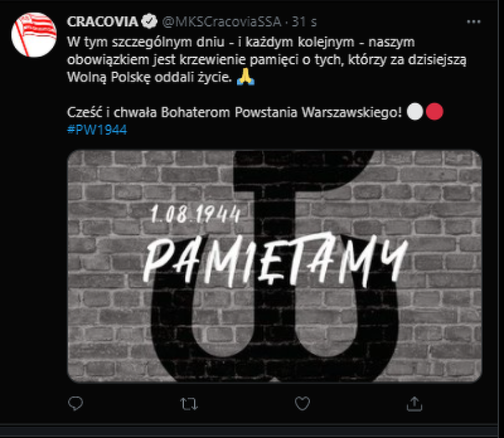The height and width of the screenshot is (438, 504).
Task: Share the tweet using the share icon
Action: 414,404
